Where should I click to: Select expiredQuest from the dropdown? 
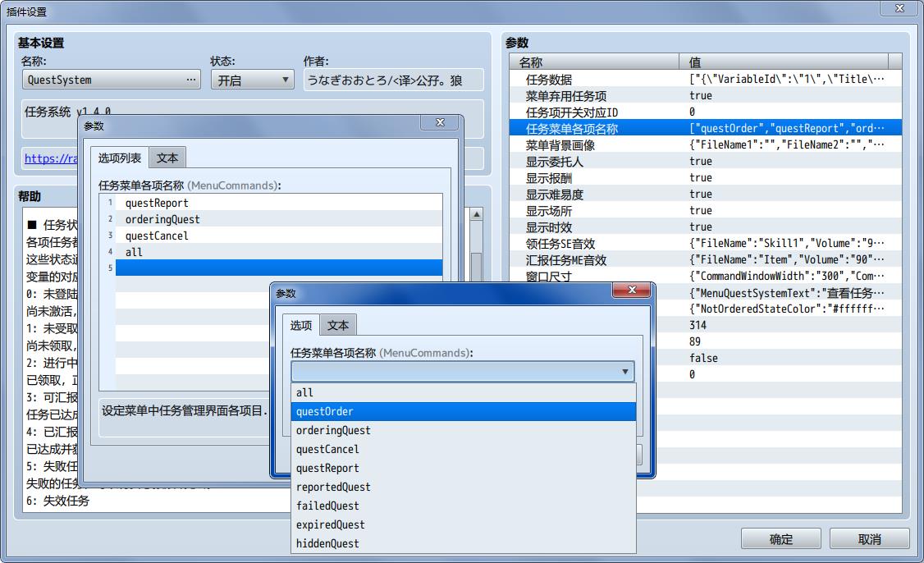tap(463, 524)
